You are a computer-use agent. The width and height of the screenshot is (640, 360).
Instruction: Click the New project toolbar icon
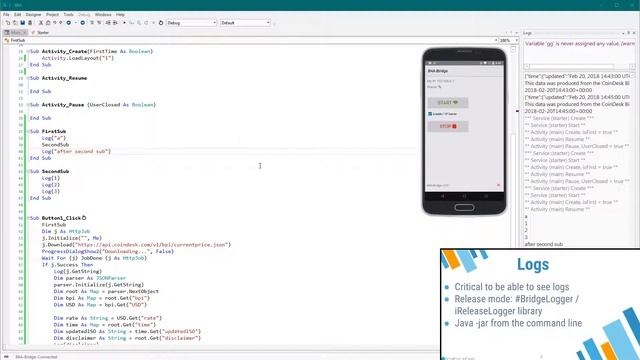[x=8, y=23]
